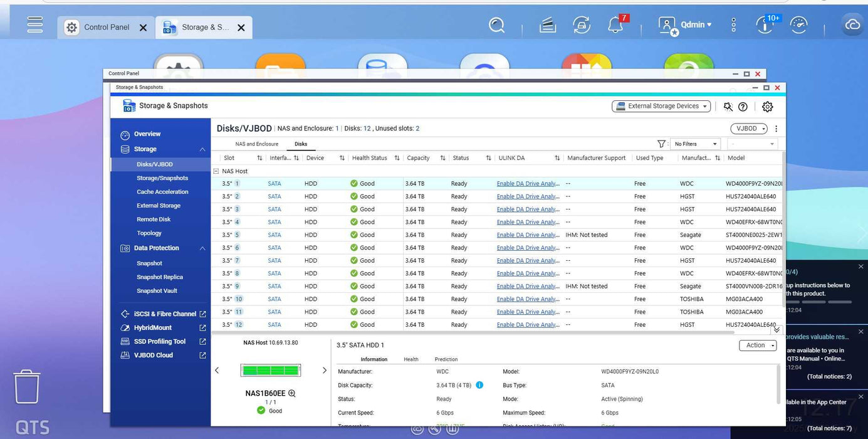Open HybridMount external link icon
This screenshot has width=868, height=439.
click(202, 328)
